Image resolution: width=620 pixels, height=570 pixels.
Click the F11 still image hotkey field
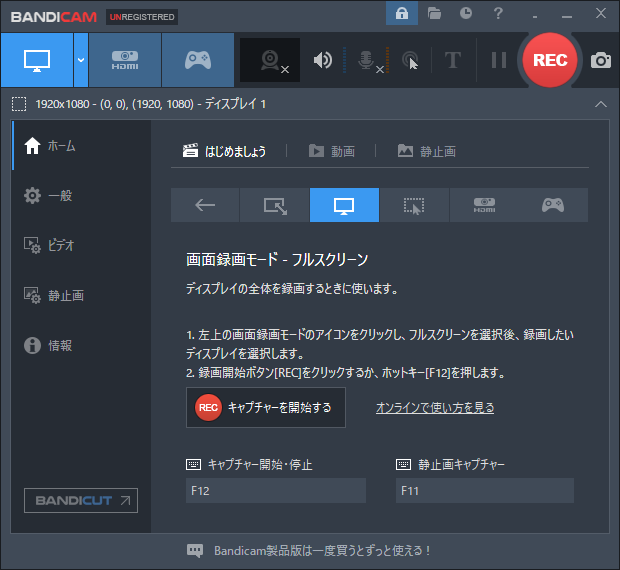485,491
